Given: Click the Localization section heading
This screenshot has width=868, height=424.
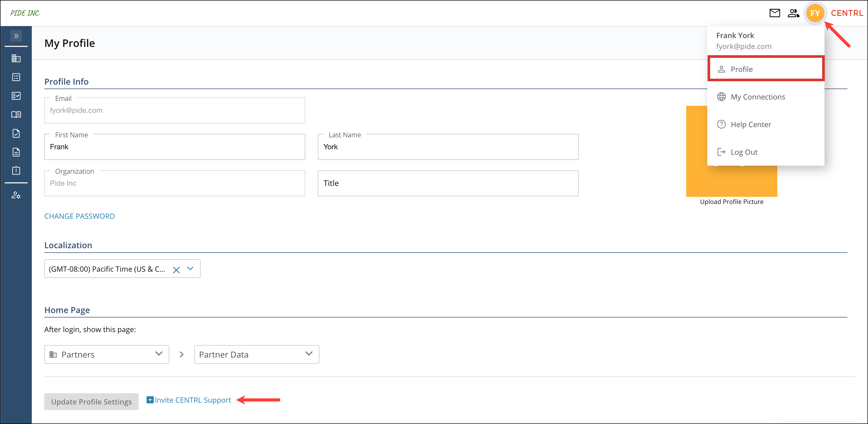Looking at the screenshot, I should click(x=68, y=245).
